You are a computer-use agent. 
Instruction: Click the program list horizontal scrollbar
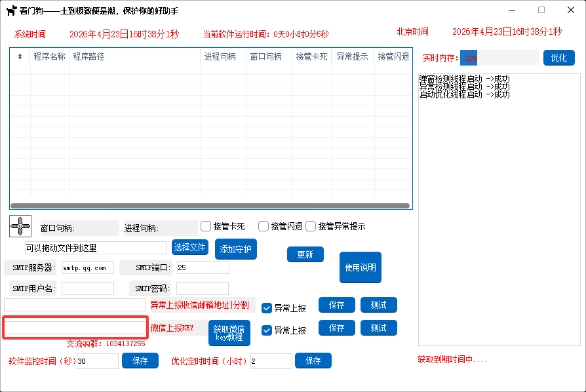(210, 205)
